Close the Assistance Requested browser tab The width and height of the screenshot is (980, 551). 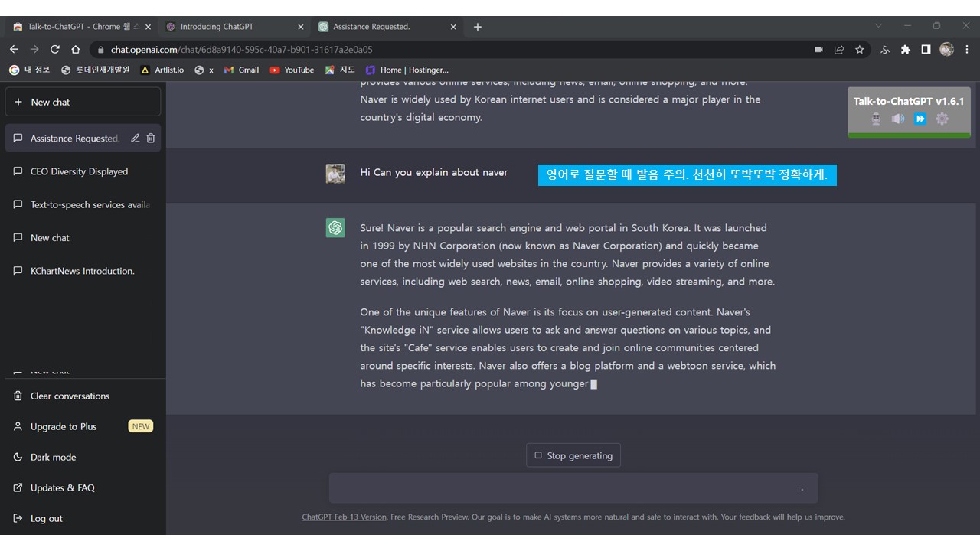pos(453,27)
